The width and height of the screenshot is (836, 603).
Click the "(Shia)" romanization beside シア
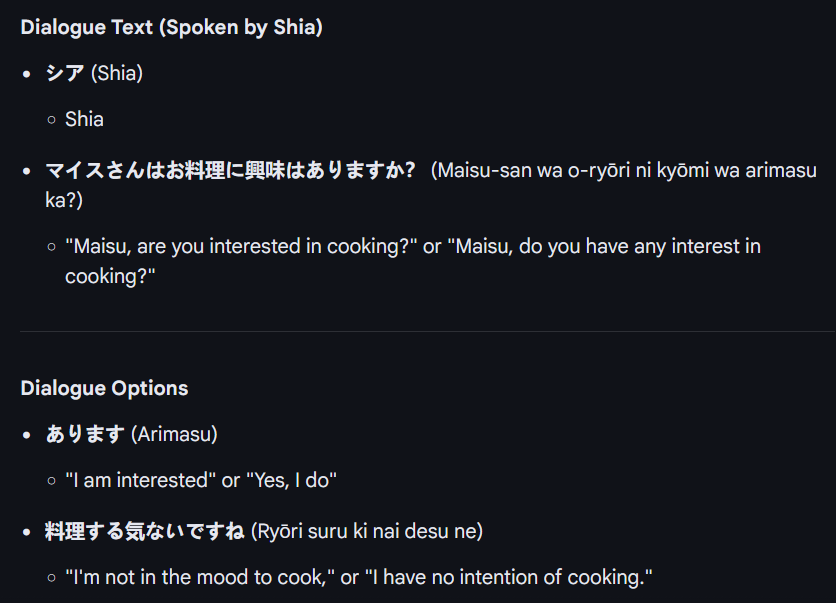pos(117,74)
